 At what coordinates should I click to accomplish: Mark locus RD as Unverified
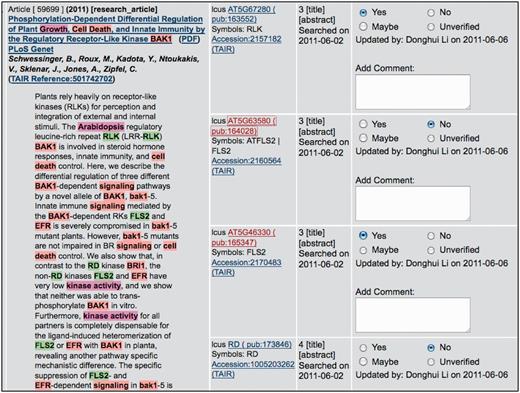[431, 362]
